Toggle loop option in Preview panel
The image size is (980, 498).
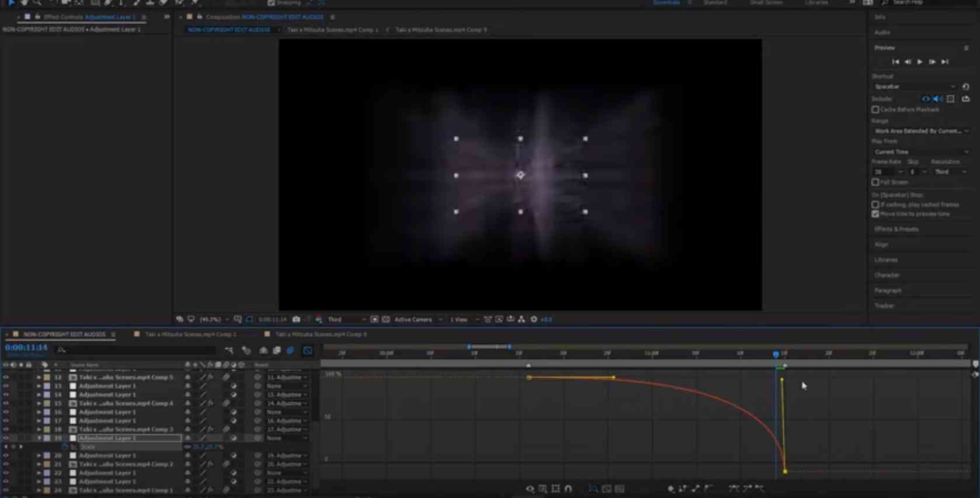966,99
